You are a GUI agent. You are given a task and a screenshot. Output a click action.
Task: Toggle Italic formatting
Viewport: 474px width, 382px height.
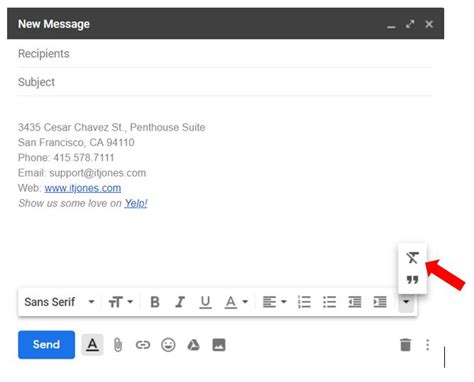tap(180, 302)
